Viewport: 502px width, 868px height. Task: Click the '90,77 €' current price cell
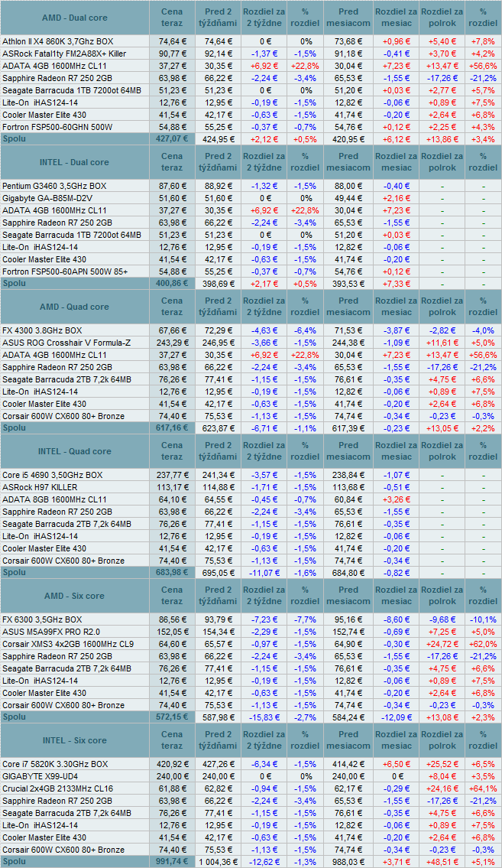173,54
